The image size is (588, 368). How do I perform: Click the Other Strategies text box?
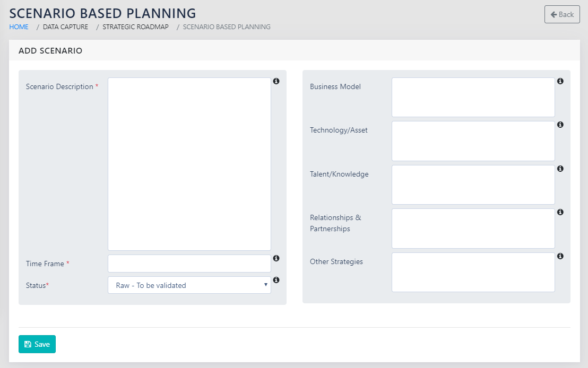tap(473, 272)
